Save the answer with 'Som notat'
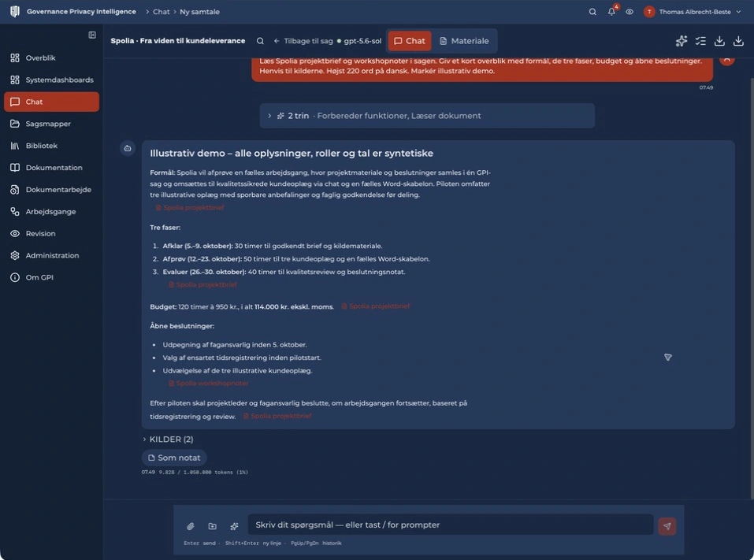Viewport: 754px width, 560px height. [x=174, y=458]
